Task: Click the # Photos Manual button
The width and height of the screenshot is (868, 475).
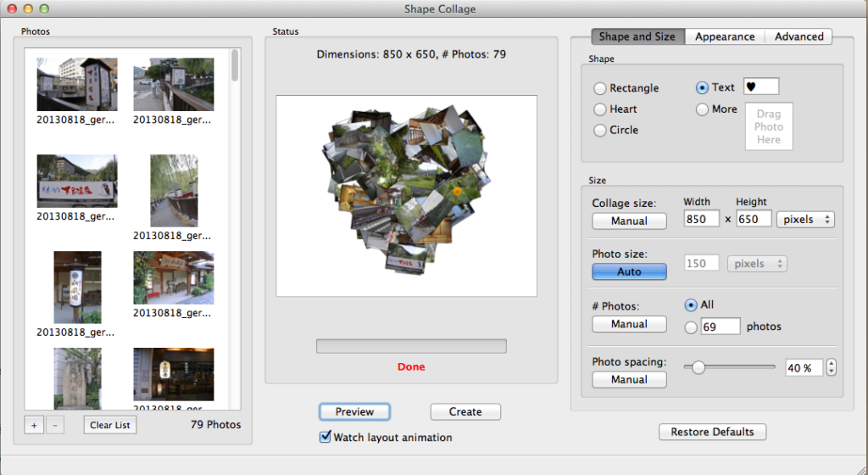Action: pos(630,324)
